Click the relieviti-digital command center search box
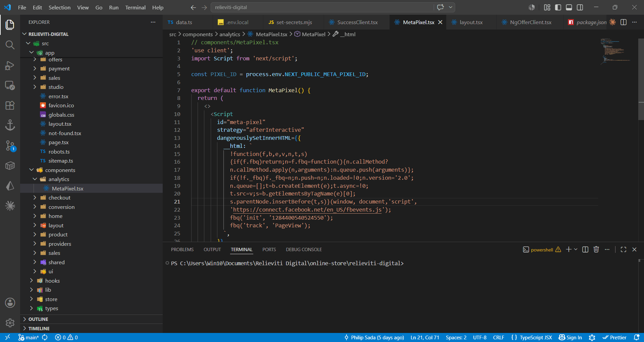Screen dimensions: 644x342 pos(322,7)
